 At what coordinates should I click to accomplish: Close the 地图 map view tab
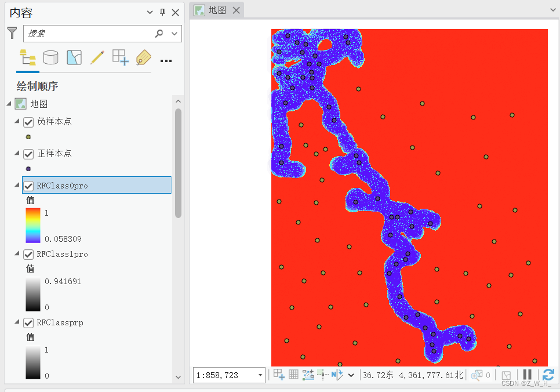[x=236, y=10]
